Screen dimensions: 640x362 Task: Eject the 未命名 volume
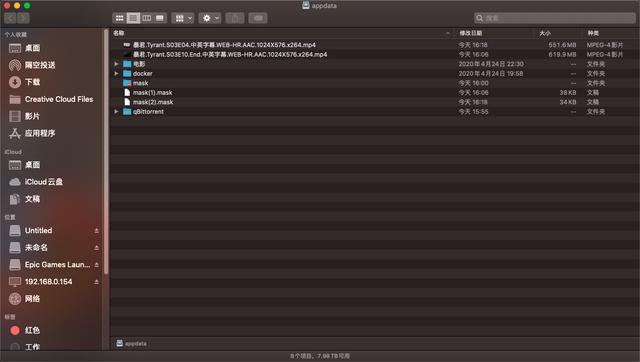(x=96, y=248)
